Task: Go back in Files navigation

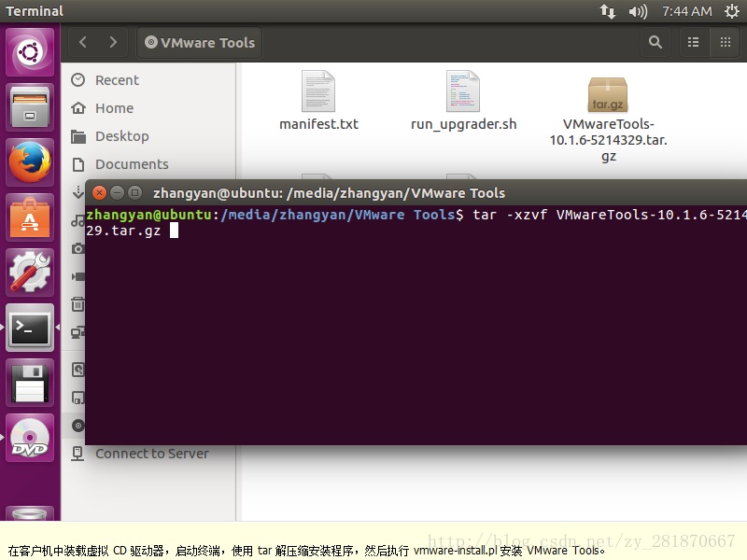Action: (x=83, y=42)
